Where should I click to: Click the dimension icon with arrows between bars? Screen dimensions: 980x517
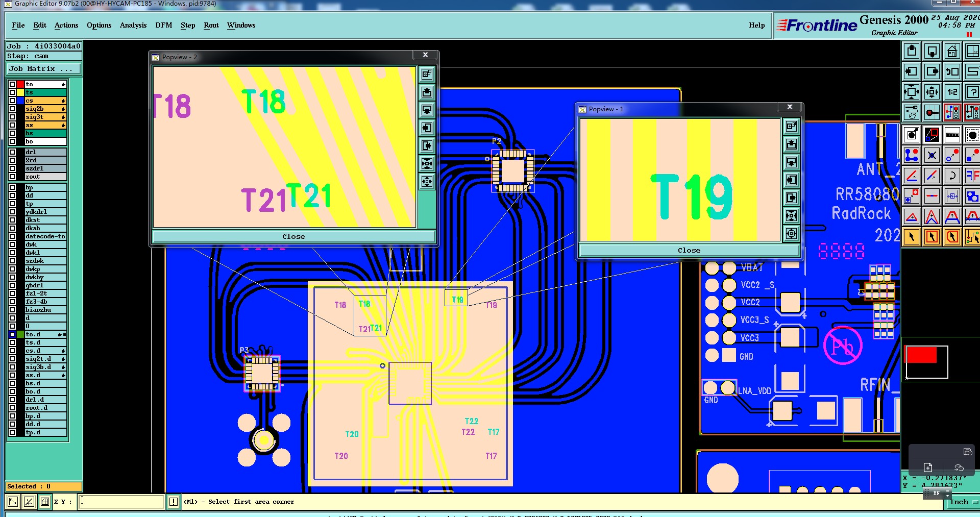pos(952,196)
